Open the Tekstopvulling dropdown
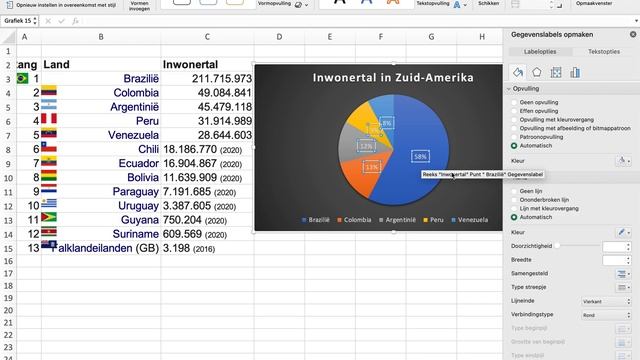 [465, 5]
